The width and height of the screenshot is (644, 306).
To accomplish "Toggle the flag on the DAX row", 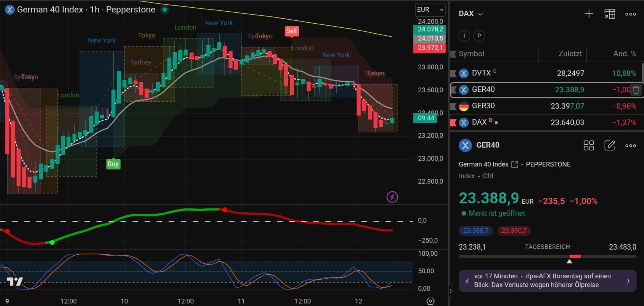I will coord(453,122).
